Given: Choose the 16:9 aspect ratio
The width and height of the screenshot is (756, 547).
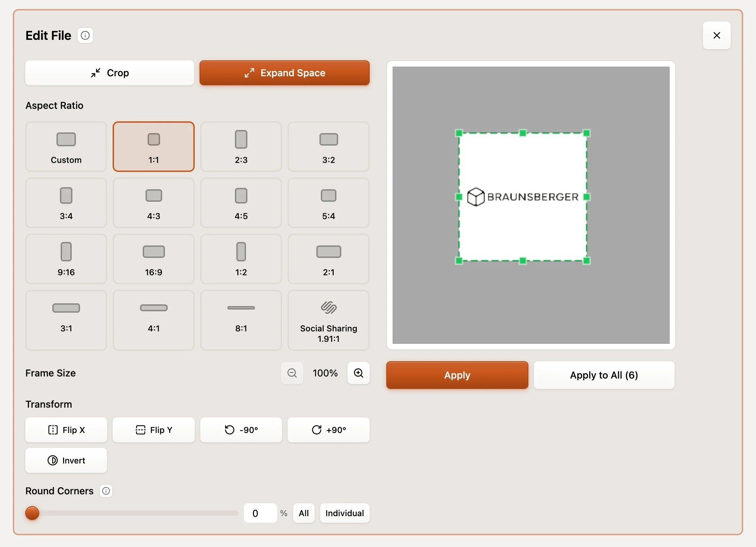Looking at the screenshot, I should pyautogui.click(x=153, y=259).
